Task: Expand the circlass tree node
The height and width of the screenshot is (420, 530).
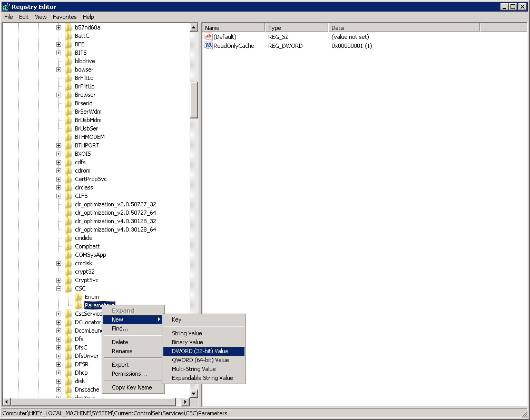Action: click(x=59, y=188)
